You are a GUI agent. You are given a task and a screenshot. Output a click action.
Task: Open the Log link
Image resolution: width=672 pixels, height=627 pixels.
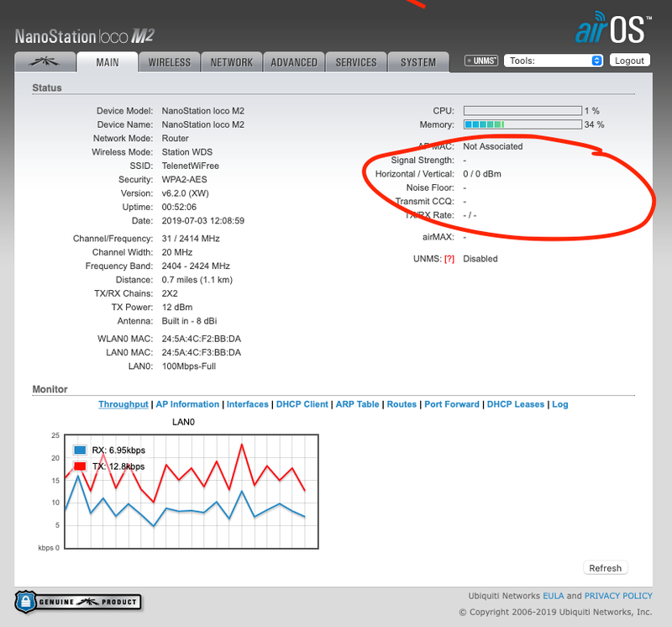pos(560,404)
